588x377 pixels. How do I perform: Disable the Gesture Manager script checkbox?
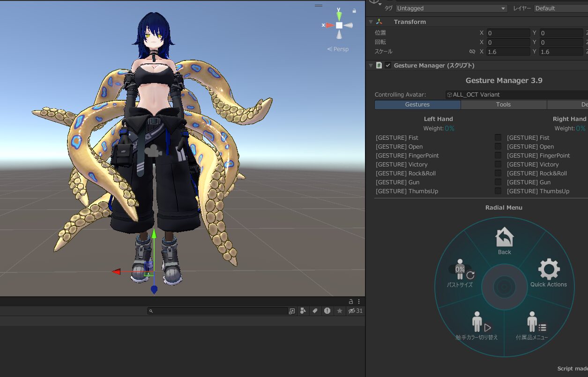pyautogui.click(x=388, y=66)
